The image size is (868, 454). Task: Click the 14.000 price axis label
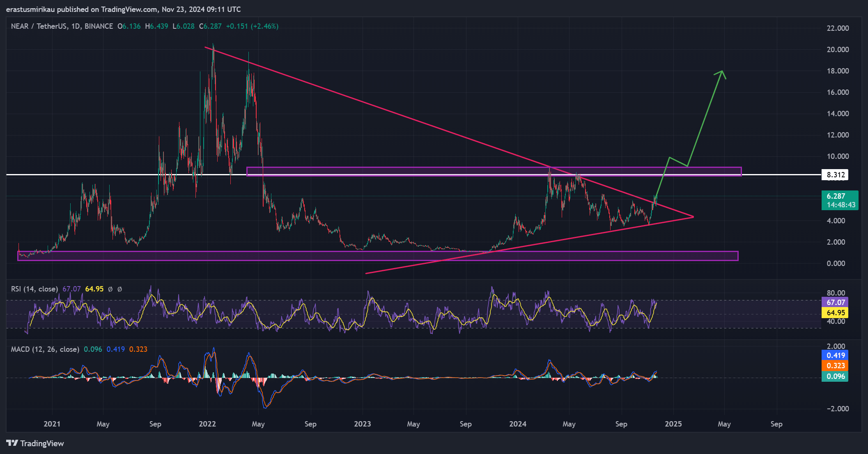(x=838, y=114)
